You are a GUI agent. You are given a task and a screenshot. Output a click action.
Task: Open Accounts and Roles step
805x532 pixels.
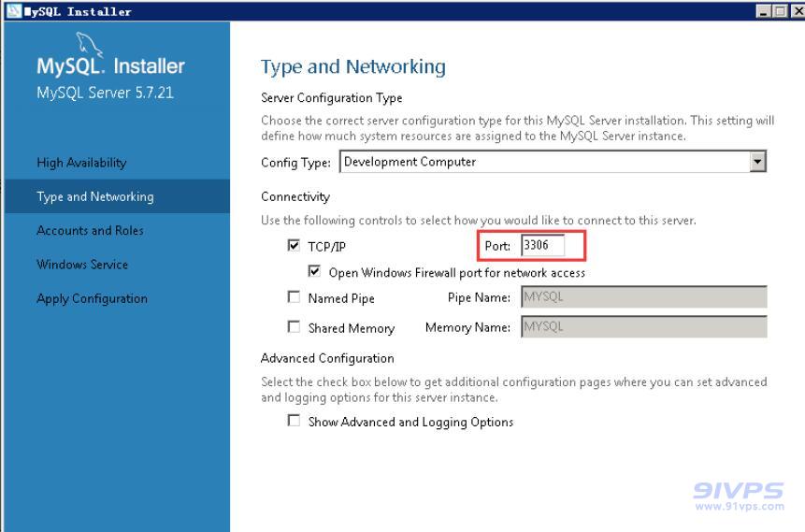tap(90, 231)
